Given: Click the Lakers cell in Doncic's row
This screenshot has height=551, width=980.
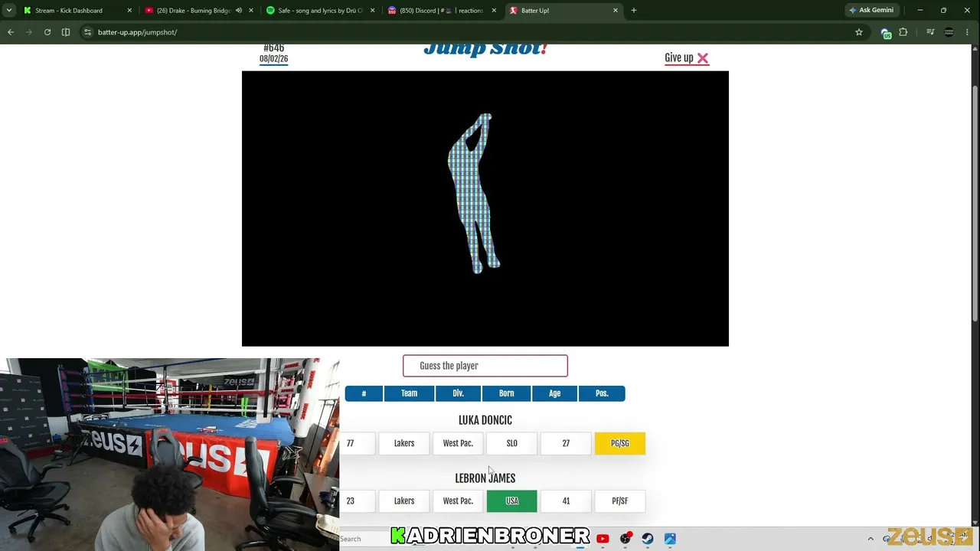Looking at the screenshot, I should click(x=404, y=443).
